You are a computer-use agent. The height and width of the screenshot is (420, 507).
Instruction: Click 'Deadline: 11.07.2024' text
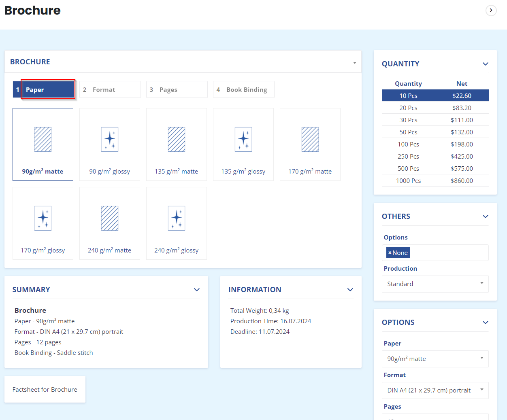tap(260, 332)
